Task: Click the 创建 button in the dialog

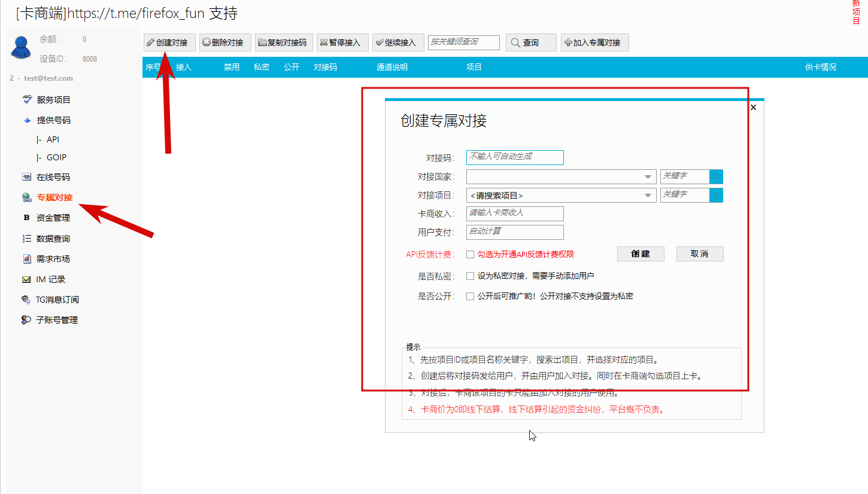Action: [641, 254]
